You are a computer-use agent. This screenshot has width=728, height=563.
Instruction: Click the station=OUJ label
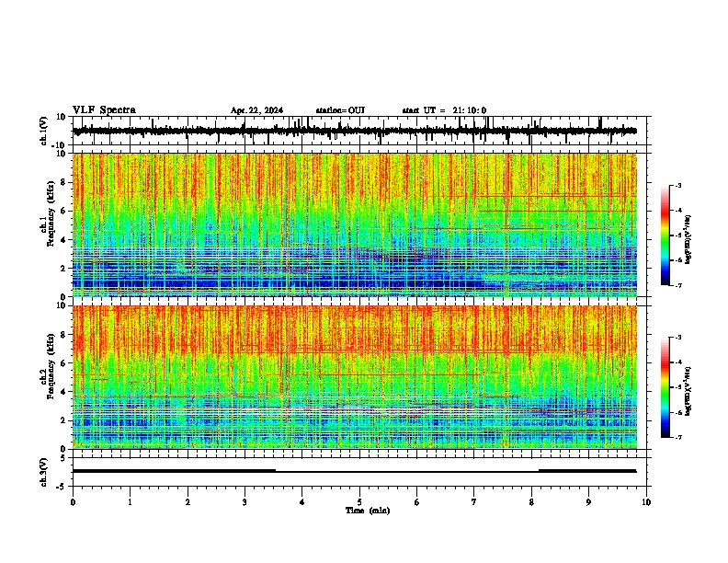(x=340, y=110)
